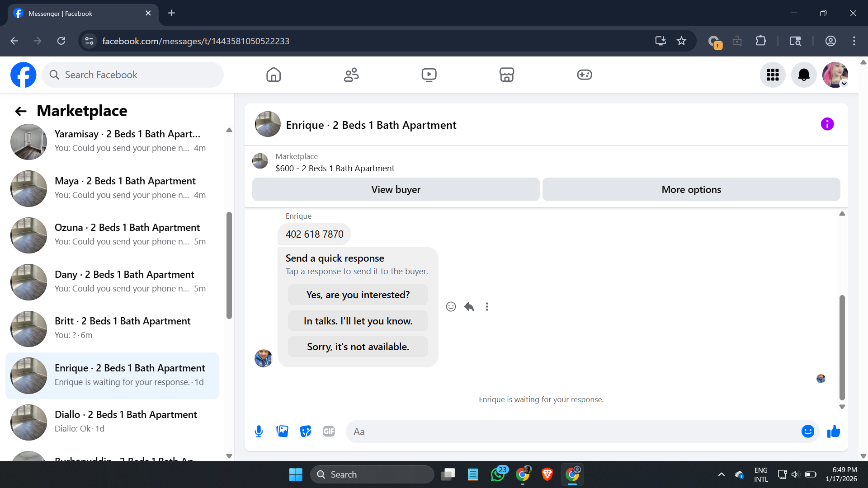This screenshot has height=488, width=868.
Task: Go to Friends tab in navigation
Action: click(x=351, y=75)
